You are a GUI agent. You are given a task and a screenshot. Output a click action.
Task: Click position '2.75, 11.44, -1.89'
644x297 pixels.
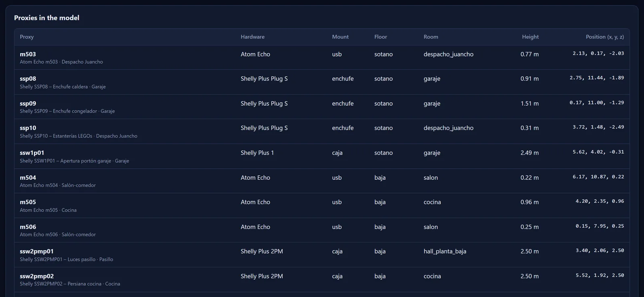click(597, 78)
